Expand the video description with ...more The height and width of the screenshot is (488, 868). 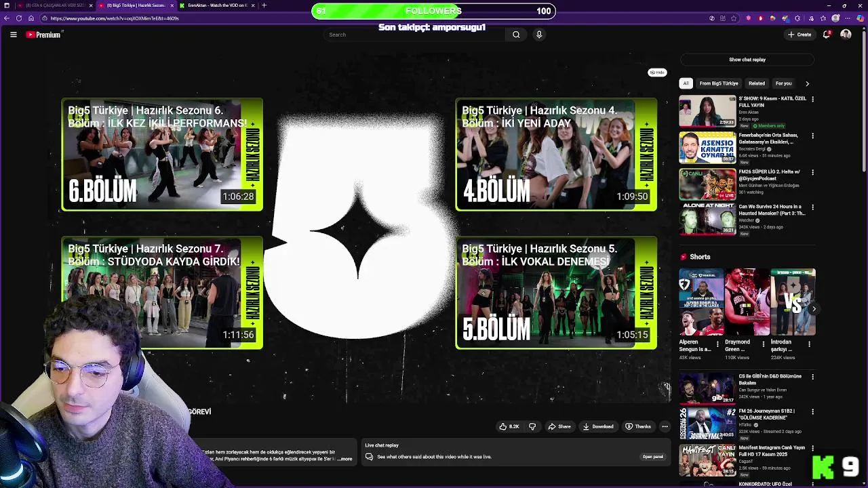tap(344, 459)
